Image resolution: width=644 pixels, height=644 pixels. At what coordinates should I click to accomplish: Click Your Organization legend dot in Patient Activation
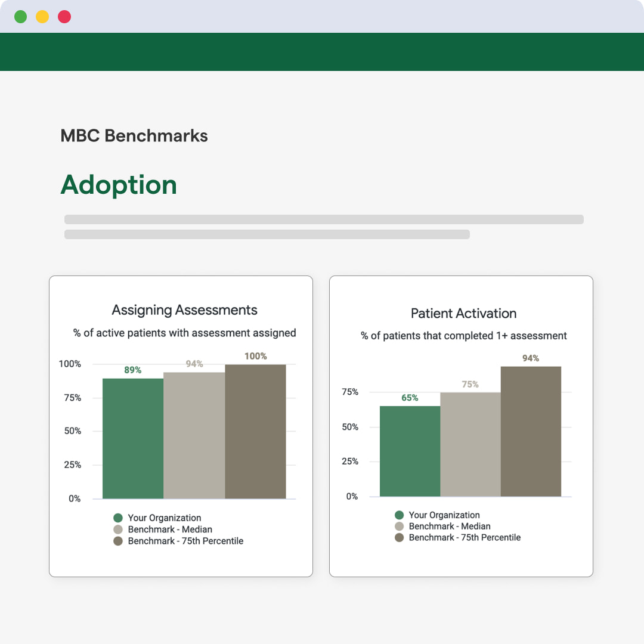click(x=399, y=515)
